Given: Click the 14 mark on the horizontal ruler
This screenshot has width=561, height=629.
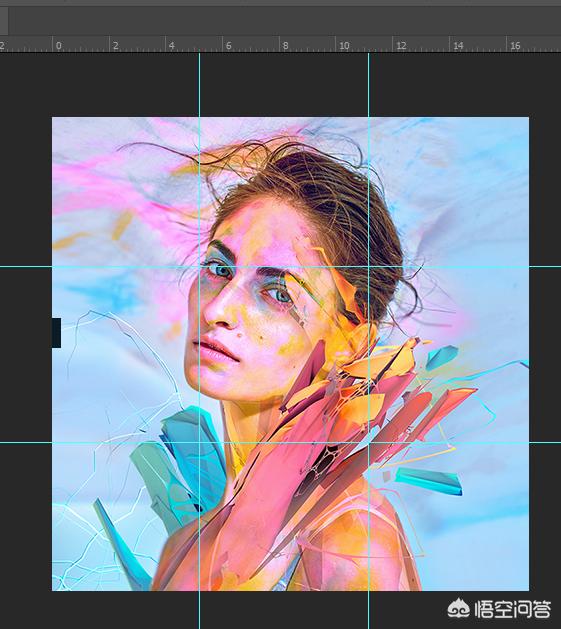Looking at the screenshot, I should point(458,45).
